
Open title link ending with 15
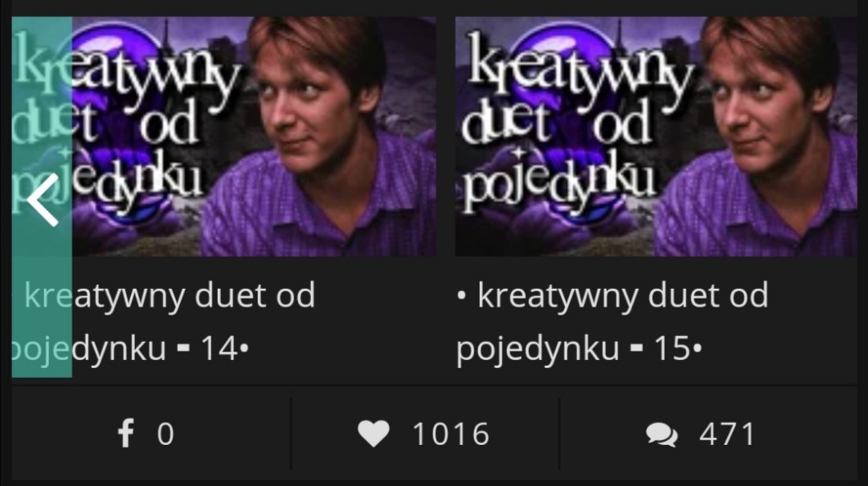(x=613, y=322)
